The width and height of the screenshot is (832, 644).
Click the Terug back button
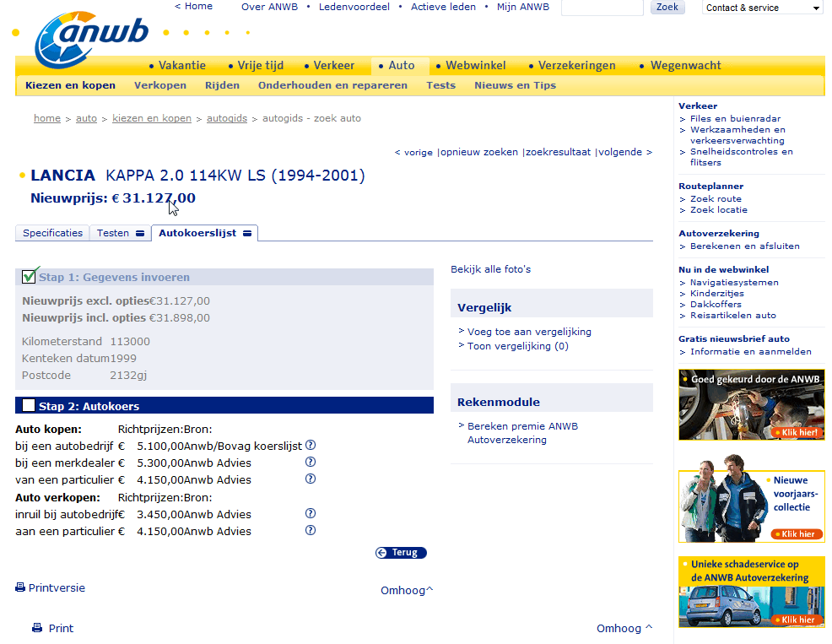click(x=401, y=552)
